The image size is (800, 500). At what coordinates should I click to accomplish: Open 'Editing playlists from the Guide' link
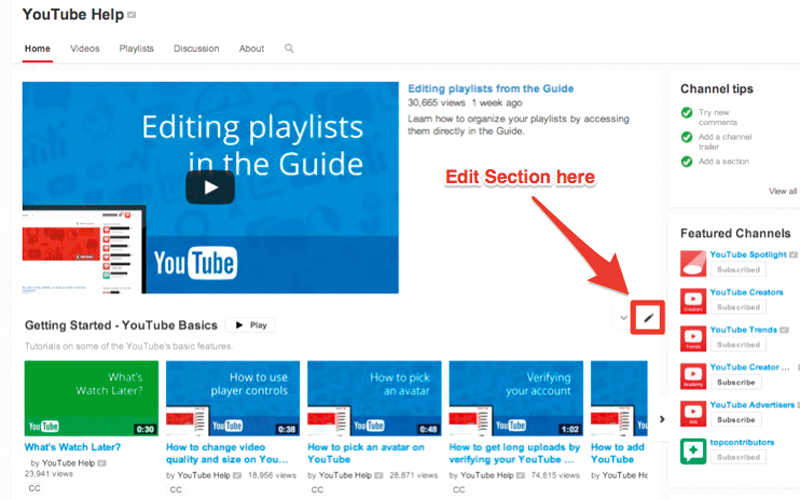pyautogui.click(x=490, y=88)
